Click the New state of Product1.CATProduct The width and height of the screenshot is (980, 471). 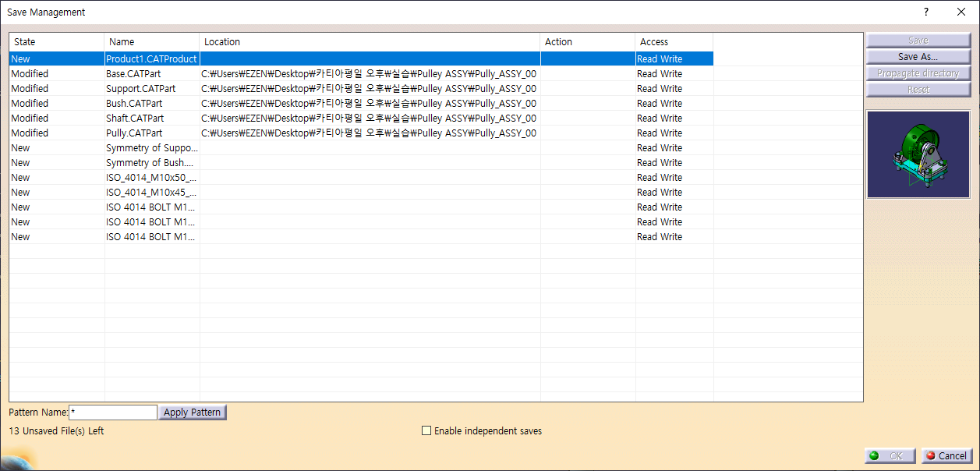point(20,58)
